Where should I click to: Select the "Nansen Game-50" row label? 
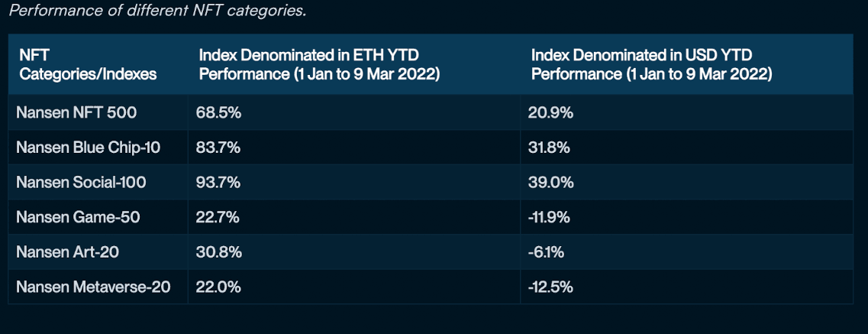(x=78, y=218)
